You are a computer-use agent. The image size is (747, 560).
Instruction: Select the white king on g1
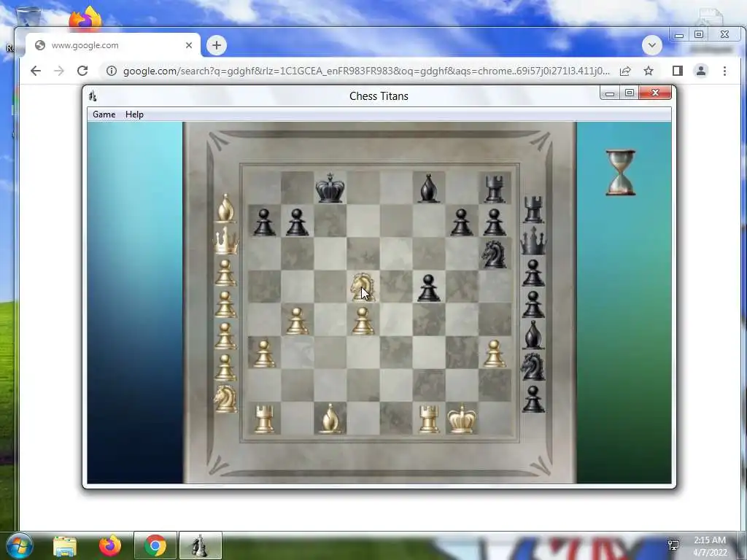(462, 419)
